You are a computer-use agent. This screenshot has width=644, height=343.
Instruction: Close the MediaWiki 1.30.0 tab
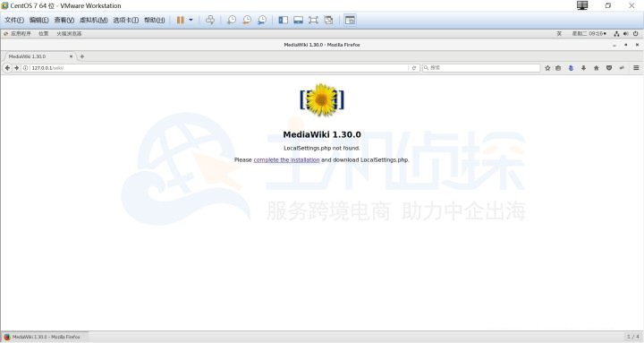pos(71,56)
